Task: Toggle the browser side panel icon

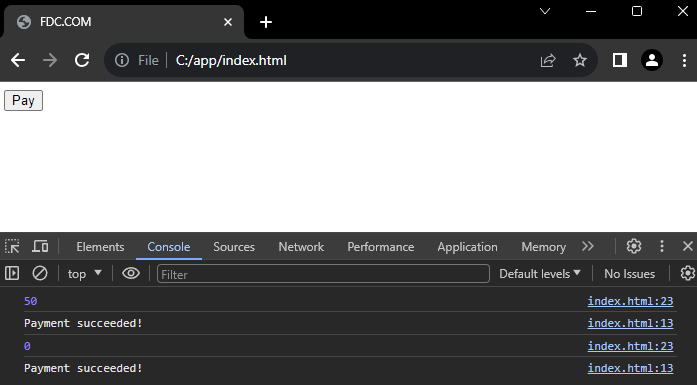Action: 620,60
